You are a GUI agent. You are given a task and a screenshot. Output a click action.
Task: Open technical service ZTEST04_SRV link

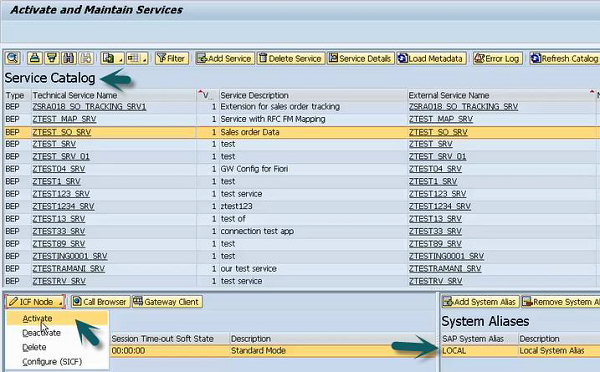click(x=59, y=169)
